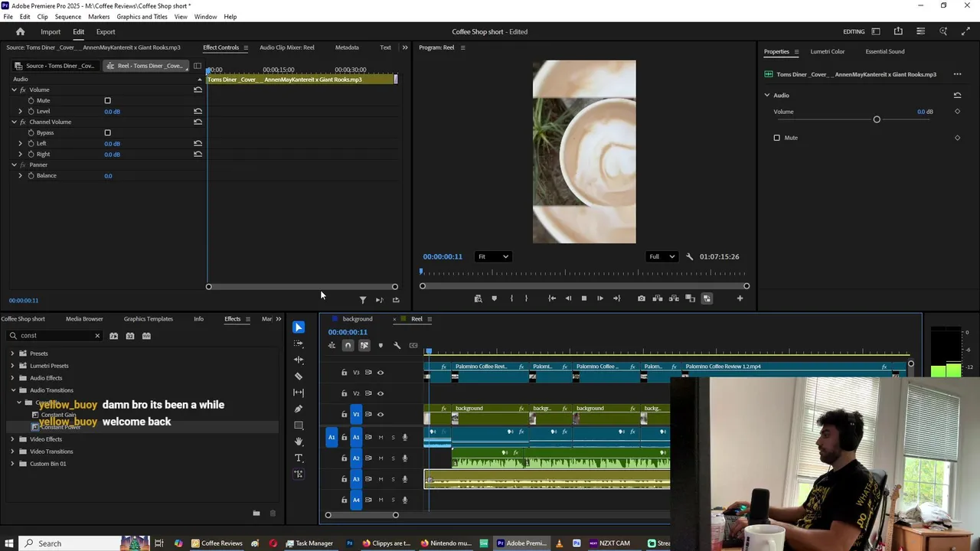The height and width of the screenshot is (551, 980).
Task: Check Mute in the Properties panel
Action: (776, 138)
